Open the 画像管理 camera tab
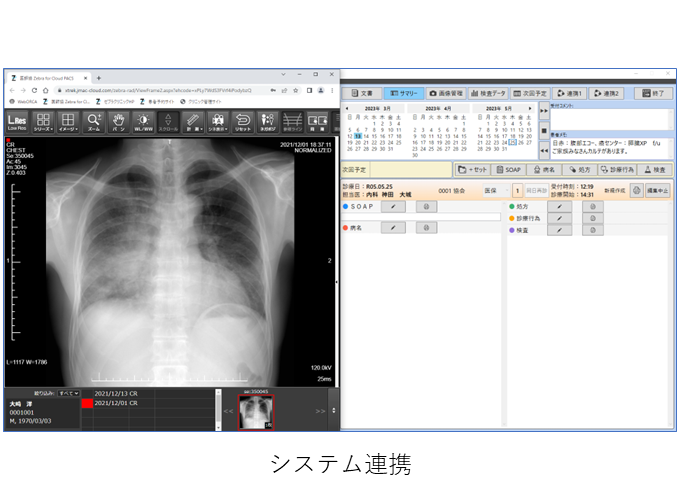The image size is (680, 500). (446, 93)
